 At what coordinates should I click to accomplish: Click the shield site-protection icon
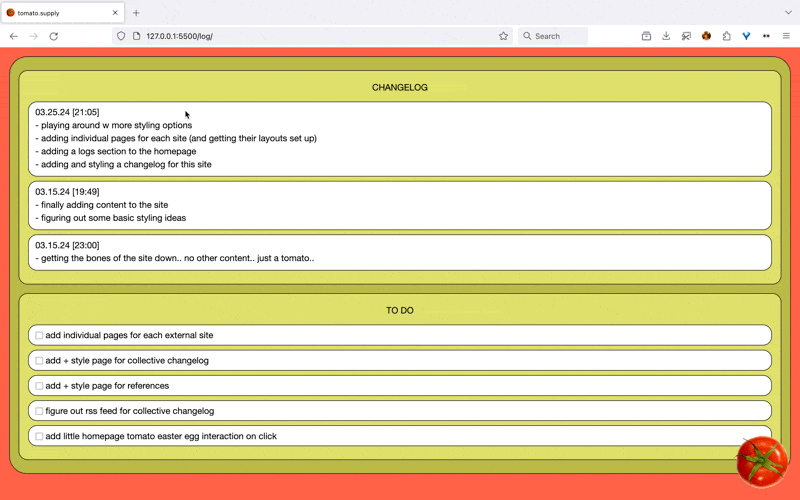tap(121, 36)
